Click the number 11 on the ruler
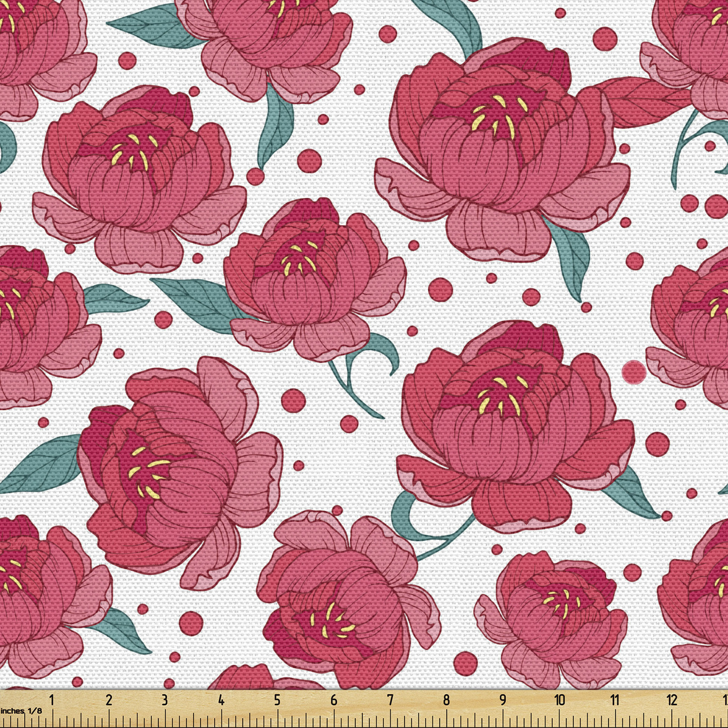The image size is (728, 728). pyautogui.click(x=615, y=700)
